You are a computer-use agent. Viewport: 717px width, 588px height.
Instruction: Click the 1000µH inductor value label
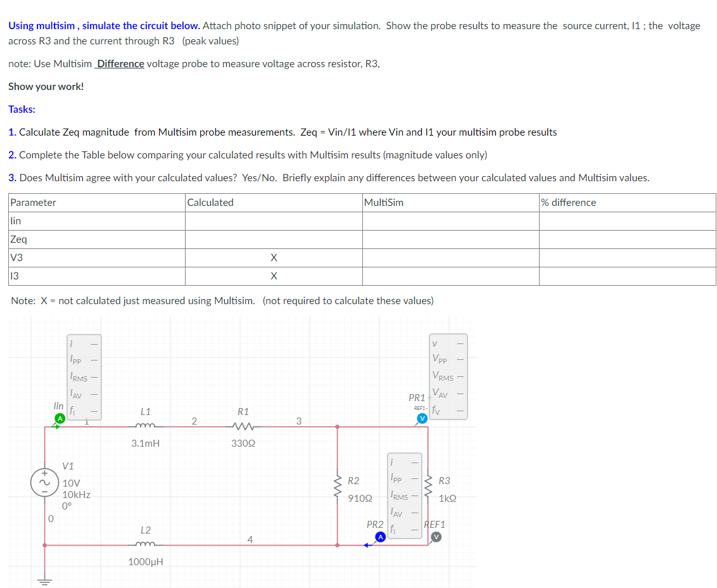pyautogui.click(x=146, y=562)
